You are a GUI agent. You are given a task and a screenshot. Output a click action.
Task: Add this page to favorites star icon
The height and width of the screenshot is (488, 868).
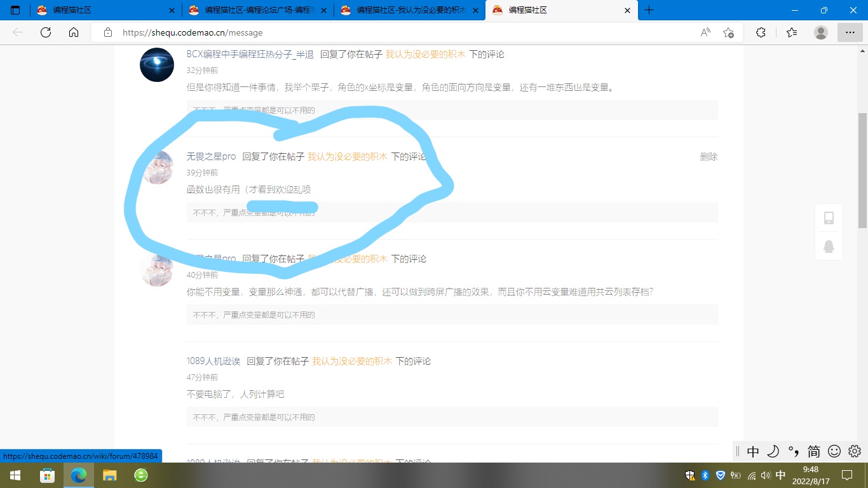pyautogui.click(x=728, y=32)
